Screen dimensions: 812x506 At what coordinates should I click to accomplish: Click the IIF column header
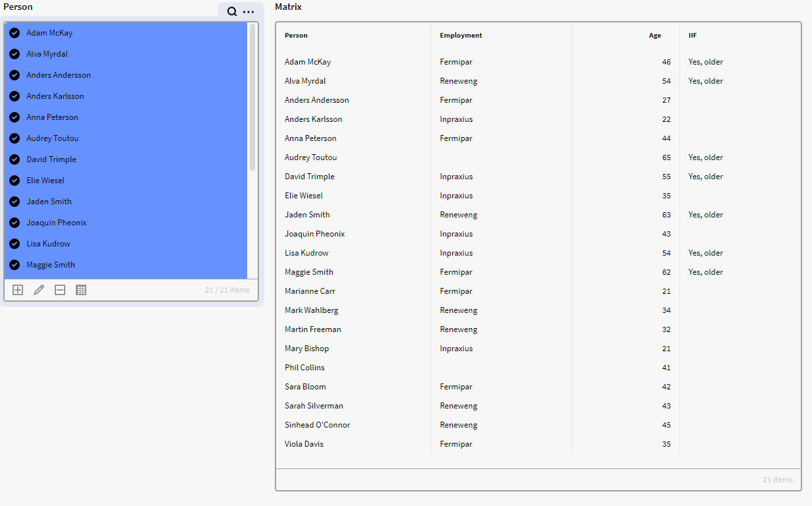693,36
